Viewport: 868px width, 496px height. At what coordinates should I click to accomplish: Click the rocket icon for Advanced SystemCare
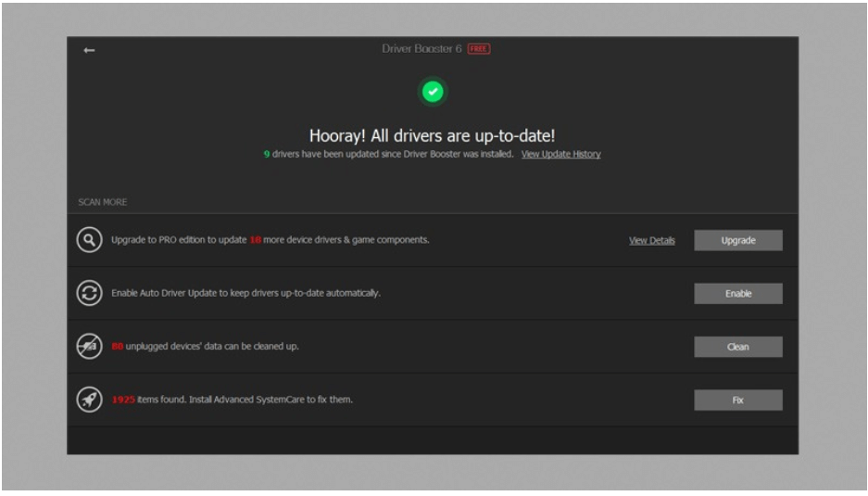point(89,401)
